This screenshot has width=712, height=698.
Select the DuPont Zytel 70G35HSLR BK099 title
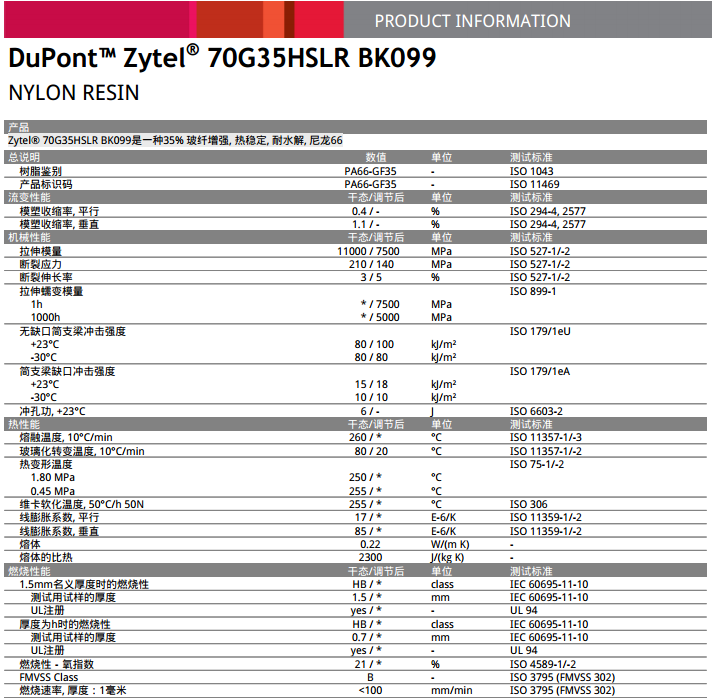pyautogui.click(x=222, y=58)
